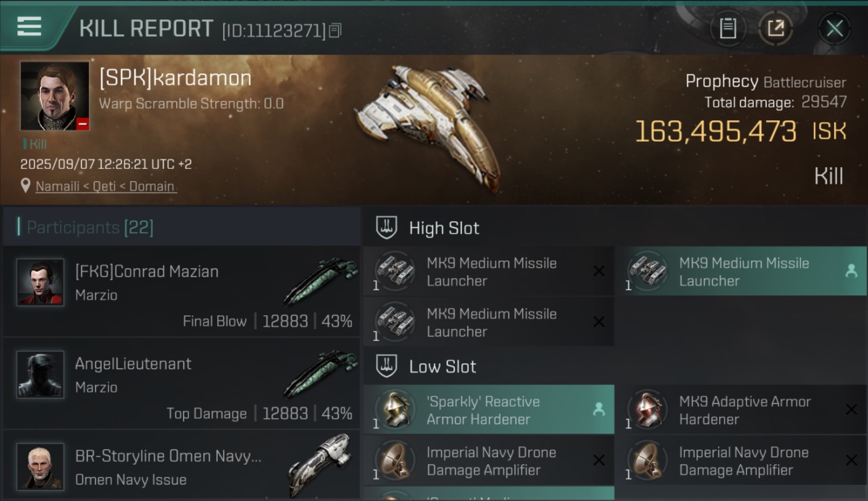This screenshot has height=501, width=868.
Task: Click the High Slot section icon
Action: [387, 228]
